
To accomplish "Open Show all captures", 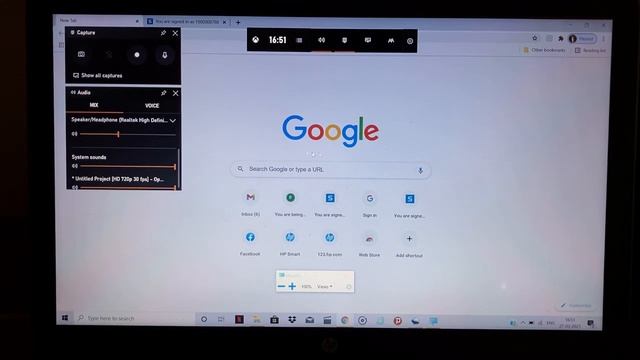I will (98, 76).
